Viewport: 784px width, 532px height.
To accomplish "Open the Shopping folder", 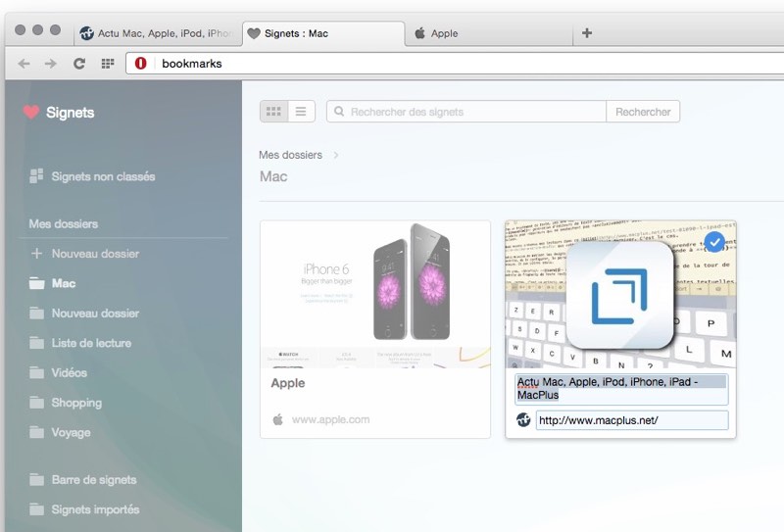I will (66, 403).
